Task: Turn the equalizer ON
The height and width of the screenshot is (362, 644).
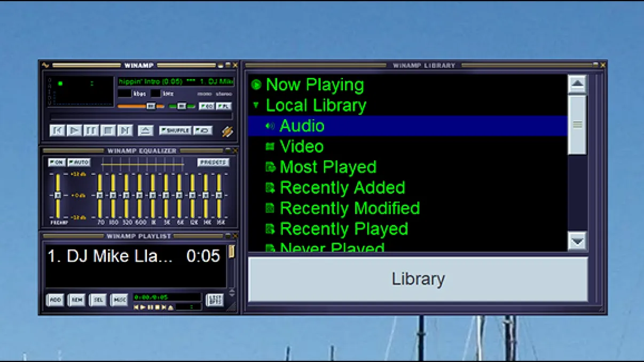Action: pos(57,162)
